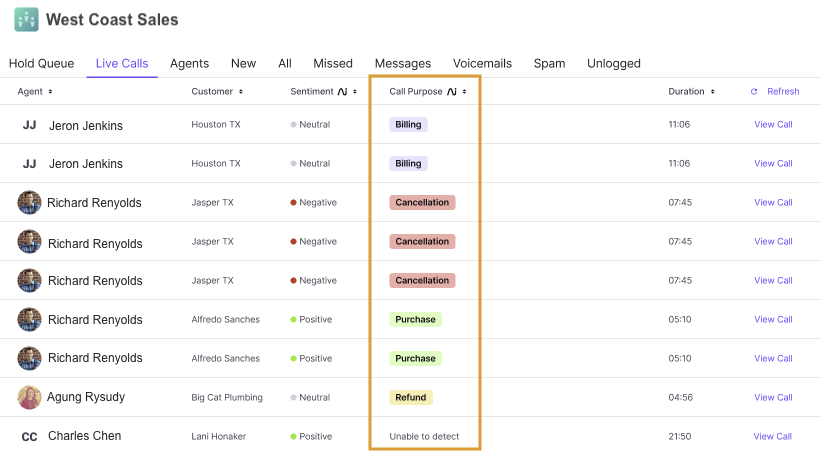Open View Call in Refund row
The image size is (821, 452).
tap(773, 398)
